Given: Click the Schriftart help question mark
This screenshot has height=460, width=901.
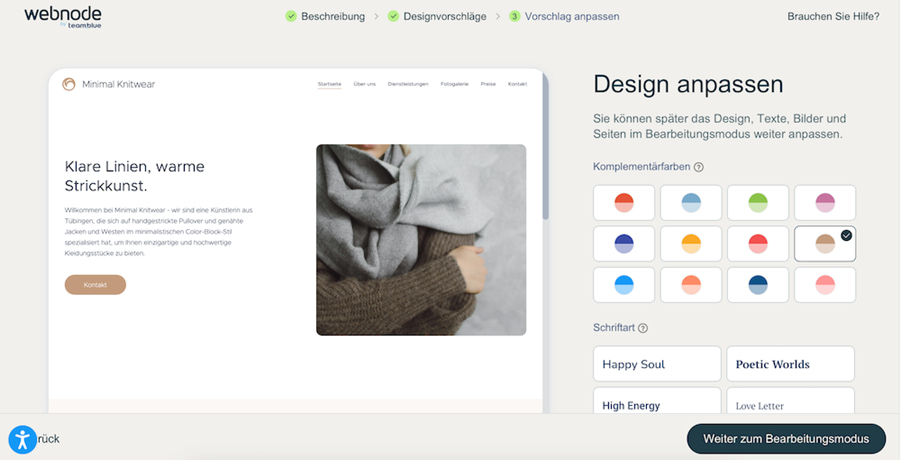Looking at the screenshot, I should (643, 328).
